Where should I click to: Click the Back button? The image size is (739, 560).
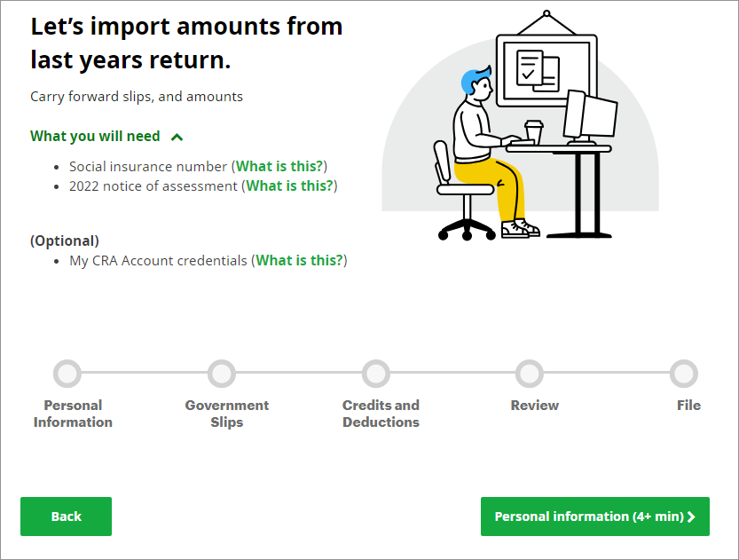click(66, 517)
